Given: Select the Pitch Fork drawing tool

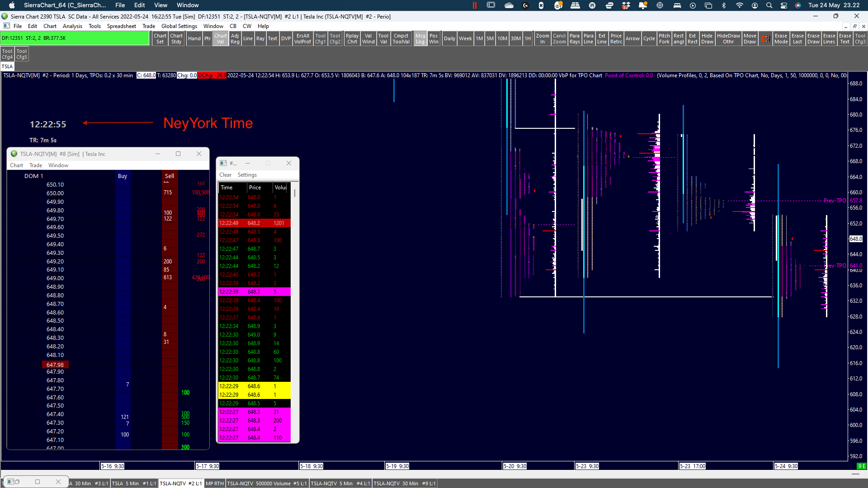Looking at the screenshot, I should pos(664,38).
